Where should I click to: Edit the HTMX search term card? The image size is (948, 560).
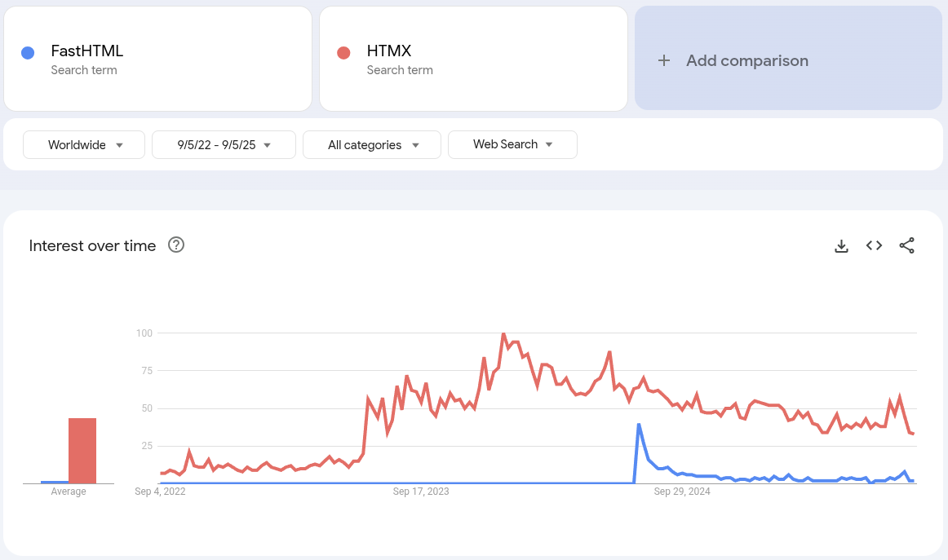[473, 59]
